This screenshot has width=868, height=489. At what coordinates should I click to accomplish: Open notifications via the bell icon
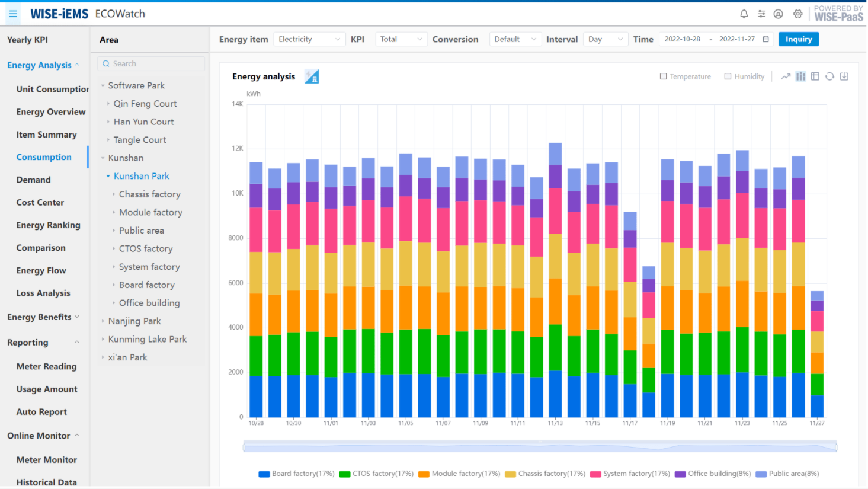pos(744,13)
